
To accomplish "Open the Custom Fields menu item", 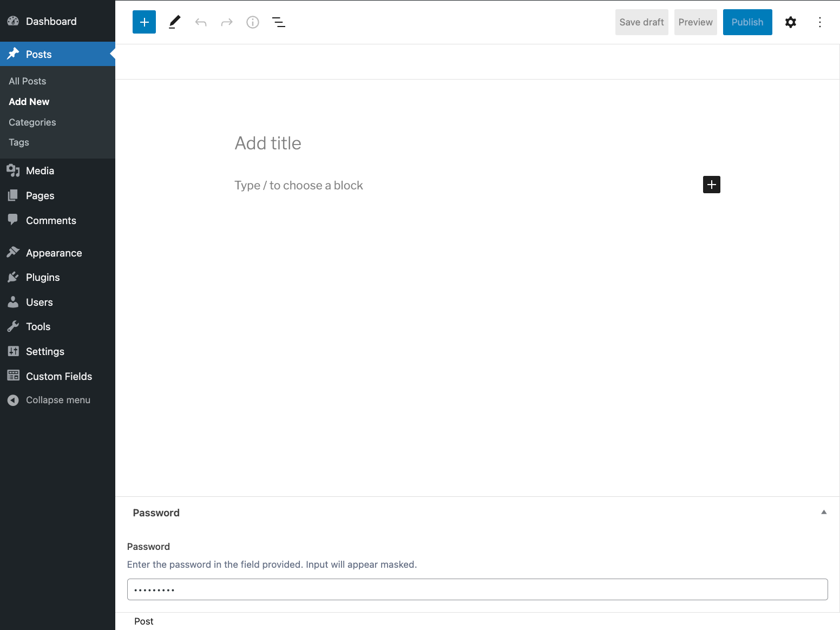I will [x=59, y=376].
